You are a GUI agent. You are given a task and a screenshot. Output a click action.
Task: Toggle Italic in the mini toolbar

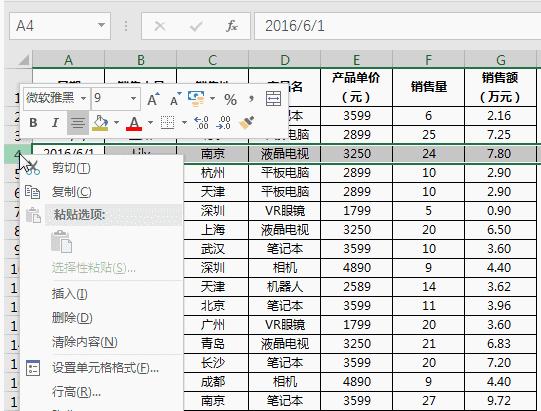pyautogui.click(x=55, y=123)
